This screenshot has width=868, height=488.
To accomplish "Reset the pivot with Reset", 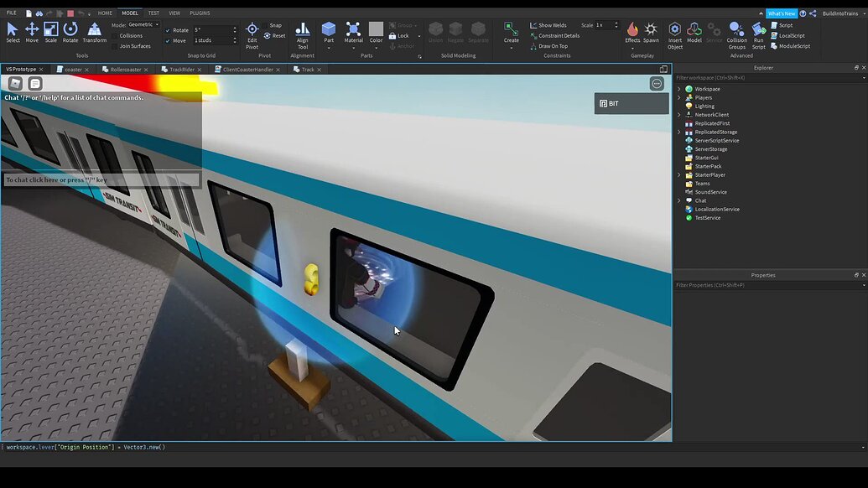I will click(x=274, y=36).
